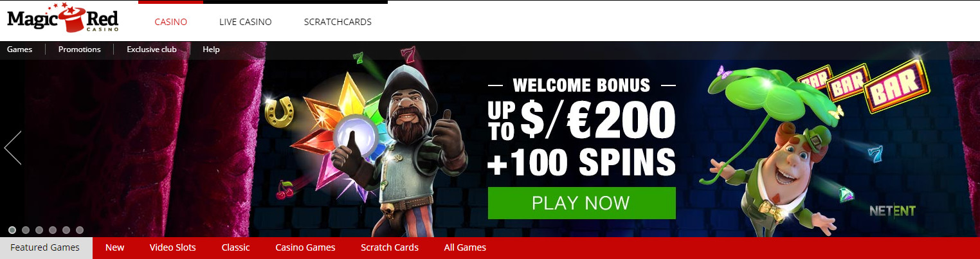
Task: Select the last carousel dot indicator
Action: [x=80, y=229]
